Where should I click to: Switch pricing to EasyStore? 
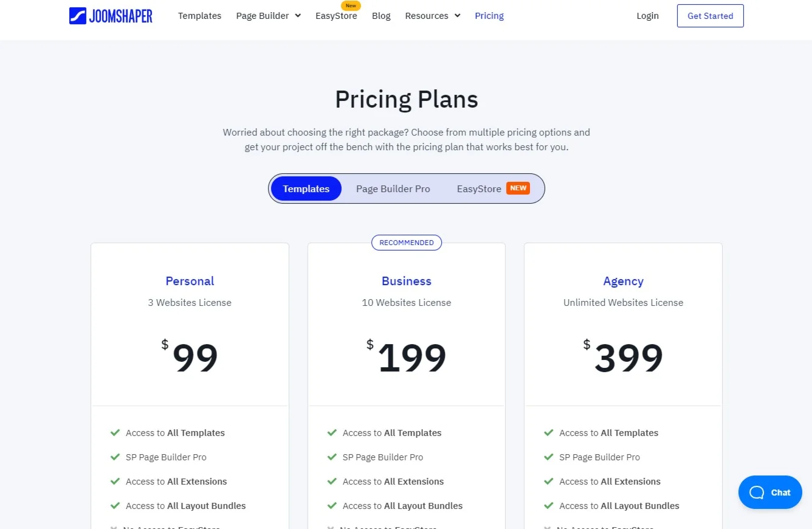tap(479, 189)
